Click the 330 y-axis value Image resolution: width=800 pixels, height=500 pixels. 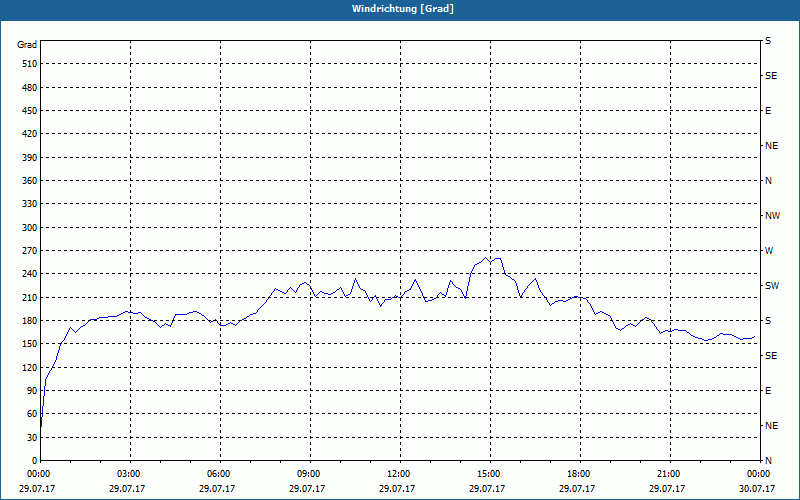point(30,204)
